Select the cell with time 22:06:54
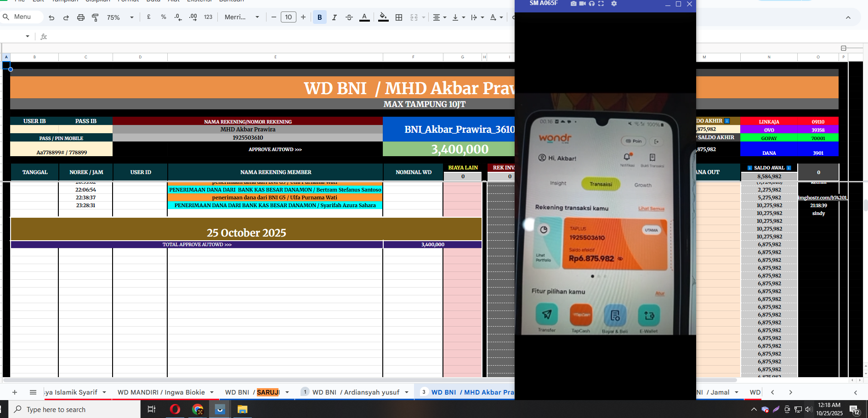Image resolution: width=868 pixels, height=418 pixels. coord(86,190)
